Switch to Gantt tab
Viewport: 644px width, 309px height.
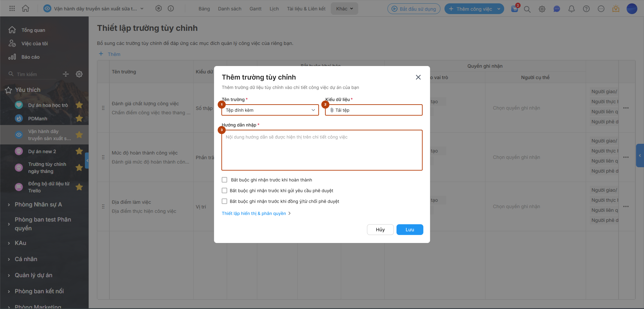coord(255,9)
